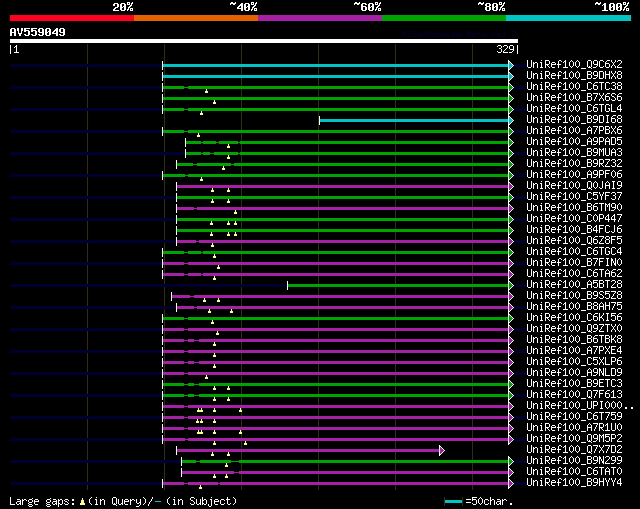This screenshot has height=509, width=640.
Task: Click the UniRef100_A7PXE4 label
Action: 574,351
